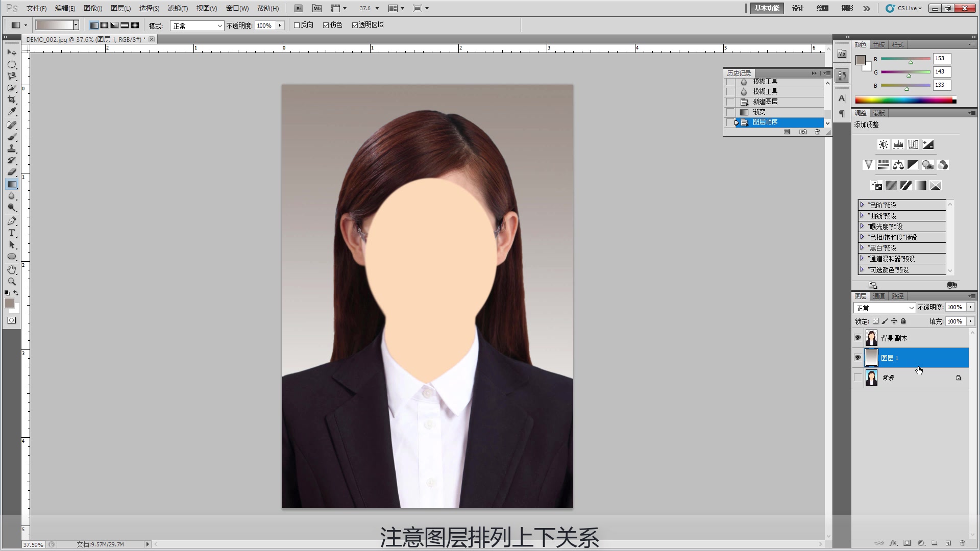
Task: Select the Healing Brush tool
Action: 12,125
